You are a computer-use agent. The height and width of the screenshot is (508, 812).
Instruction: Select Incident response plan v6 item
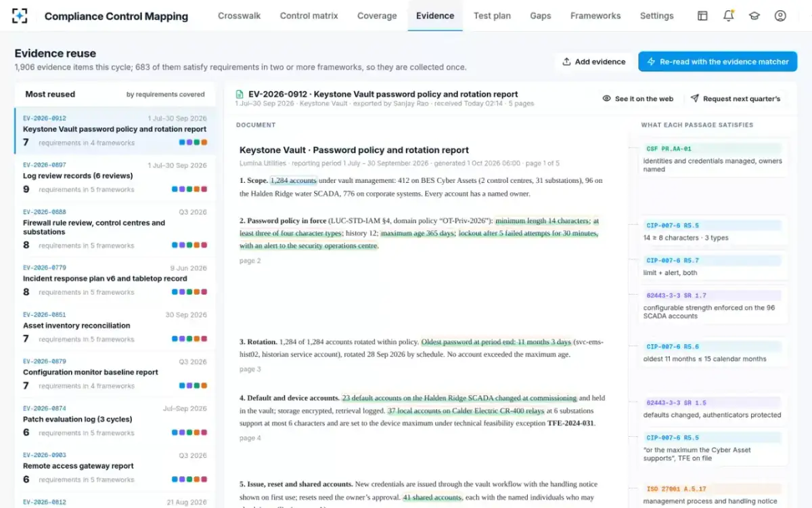pos(115,281)
